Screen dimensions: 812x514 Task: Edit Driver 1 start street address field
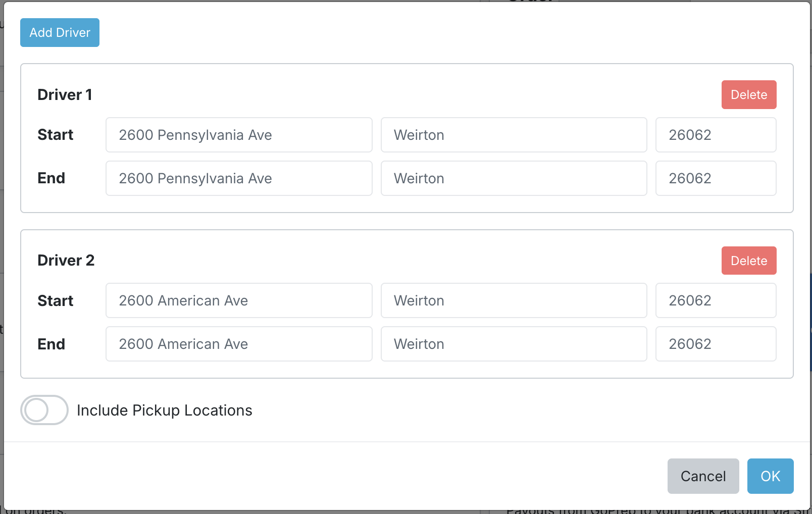pyautogui.click(x=239, y=135)
